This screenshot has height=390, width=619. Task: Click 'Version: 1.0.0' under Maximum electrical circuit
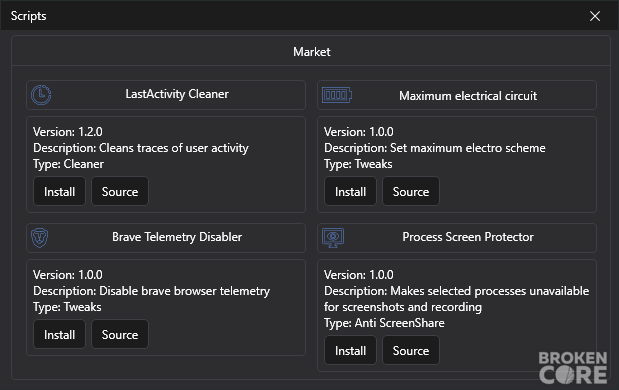point(358,131)
